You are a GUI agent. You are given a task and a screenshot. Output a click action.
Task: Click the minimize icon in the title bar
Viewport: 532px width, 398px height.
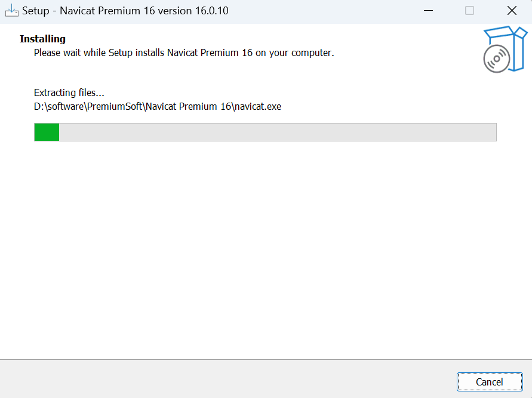click(428, 11)
